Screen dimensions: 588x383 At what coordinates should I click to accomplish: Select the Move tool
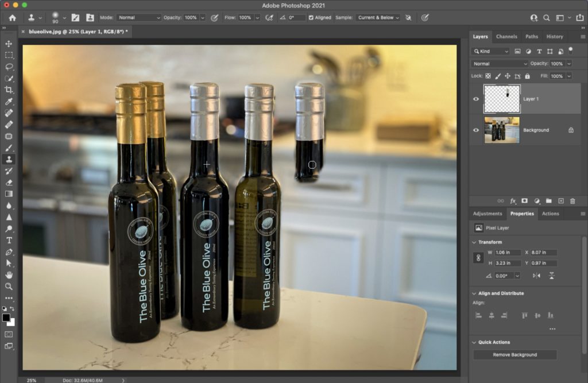[x=9, y=44]
